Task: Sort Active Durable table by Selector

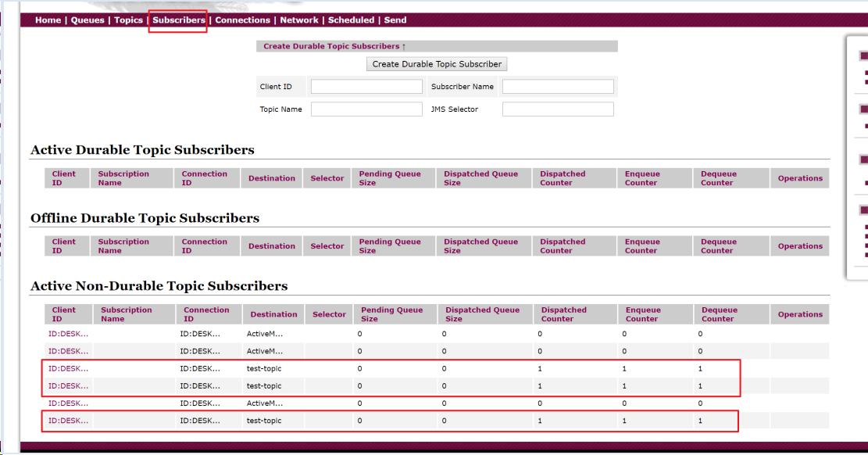Action: point(327,178)
